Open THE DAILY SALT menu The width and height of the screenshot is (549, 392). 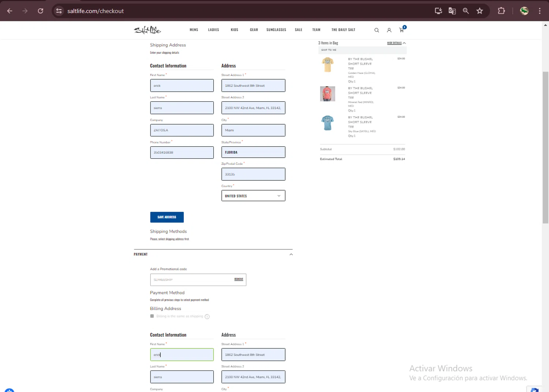[x=343, y=30]
